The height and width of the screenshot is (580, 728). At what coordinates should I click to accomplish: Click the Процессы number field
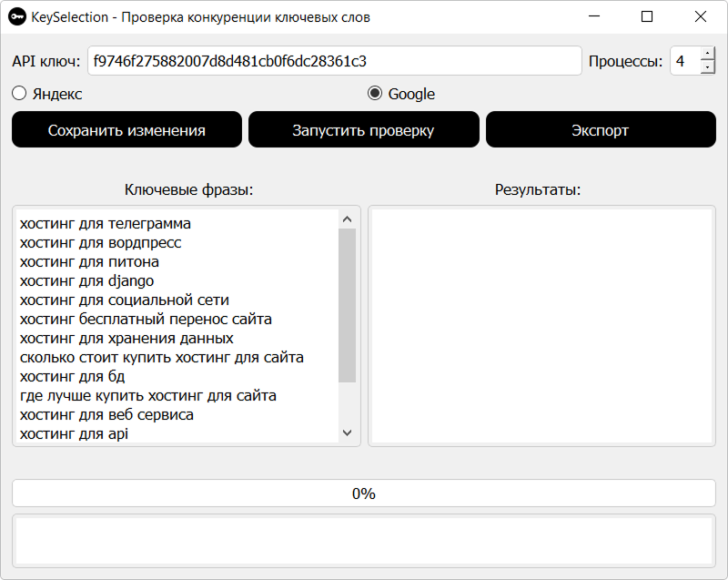click(685, 61)
